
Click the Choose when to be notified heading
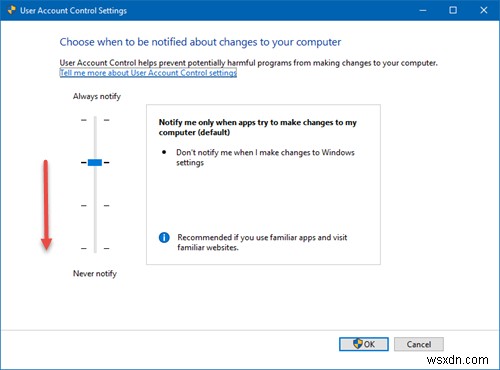[200, 42]
